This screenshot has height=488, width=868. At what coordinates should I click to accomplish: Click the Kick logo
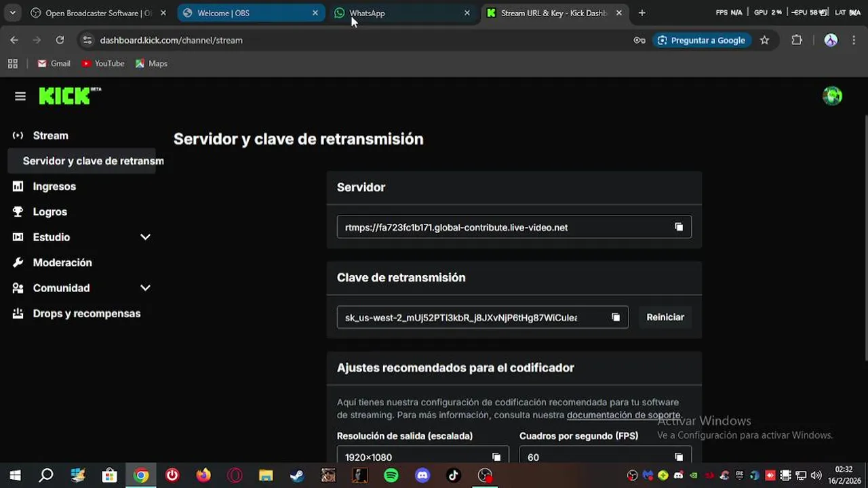tap(70, 96)
